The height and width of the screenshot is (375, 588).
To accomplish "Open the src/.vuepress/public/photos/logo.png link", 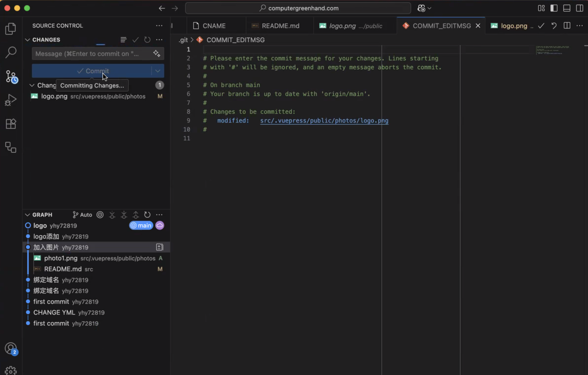I will [x=324, y=120].
